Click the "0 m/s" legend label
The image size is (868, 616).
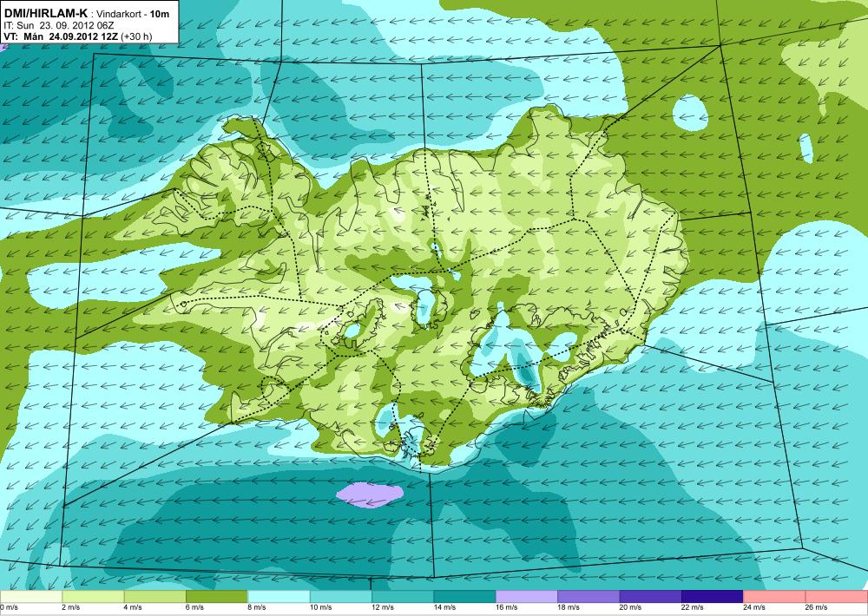9,607
